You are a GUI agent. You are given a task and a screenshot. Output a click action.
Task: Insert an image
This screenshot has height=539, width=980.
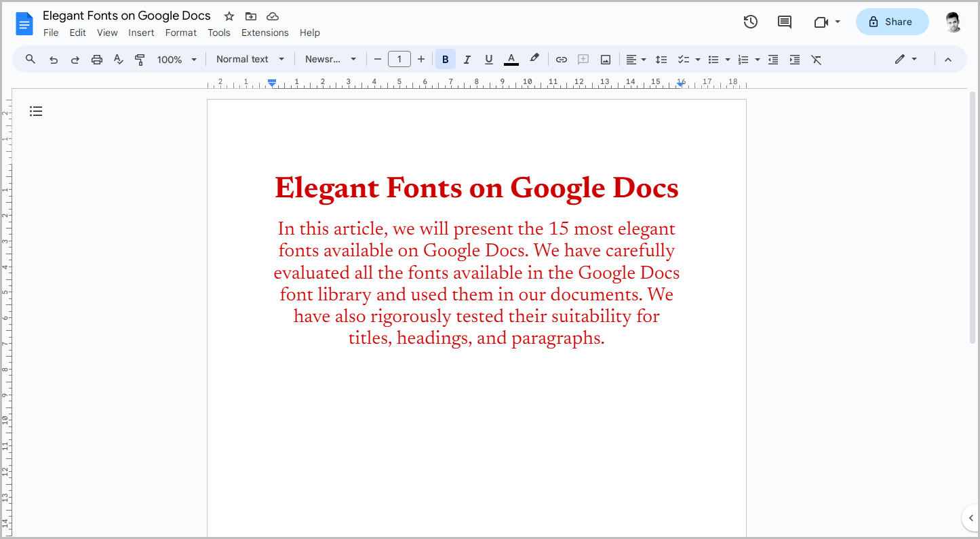pyautogui.click(x=604, y=59)
